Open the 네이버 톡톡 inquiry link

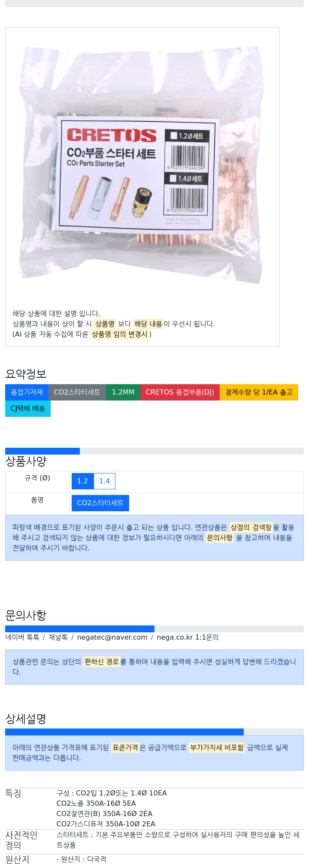(x=22, y=637)
